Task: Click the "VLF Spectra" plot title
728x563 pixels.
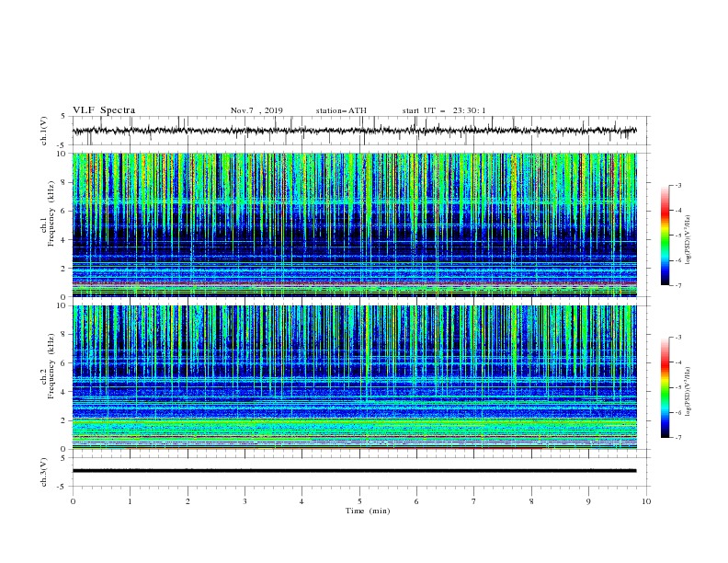Action: click(x=104, y=110)
